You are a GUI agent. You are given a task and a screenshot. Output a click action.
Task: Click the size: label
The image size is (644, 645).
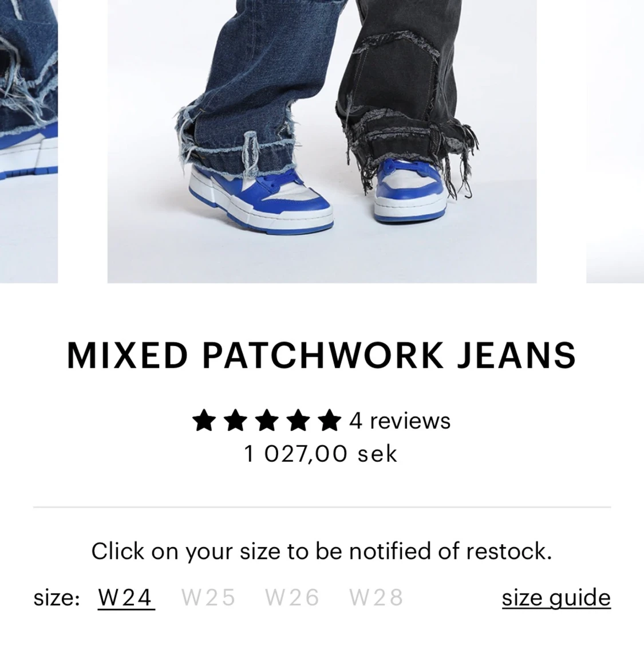[x=57, y=598]
